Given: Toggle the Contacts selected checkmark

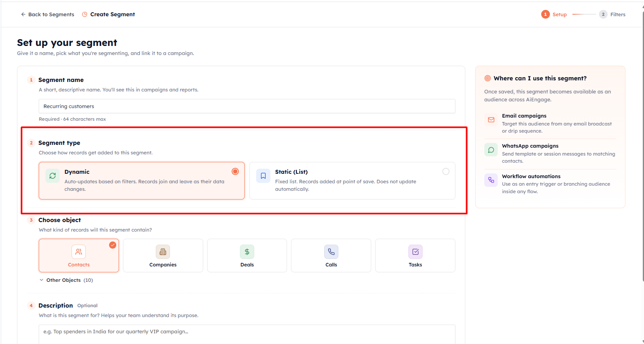Looking at the screenshot, I should (113, 245).
